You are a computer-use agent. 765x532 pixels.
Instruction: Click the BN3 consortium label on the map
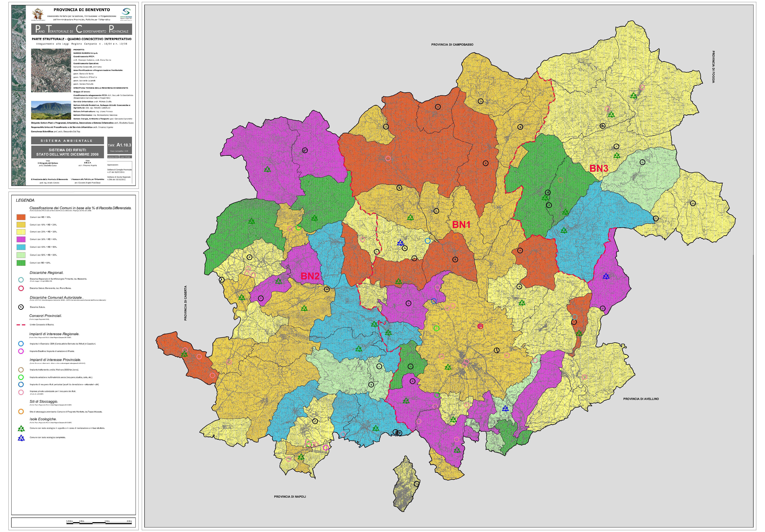(x=599, y=169)
